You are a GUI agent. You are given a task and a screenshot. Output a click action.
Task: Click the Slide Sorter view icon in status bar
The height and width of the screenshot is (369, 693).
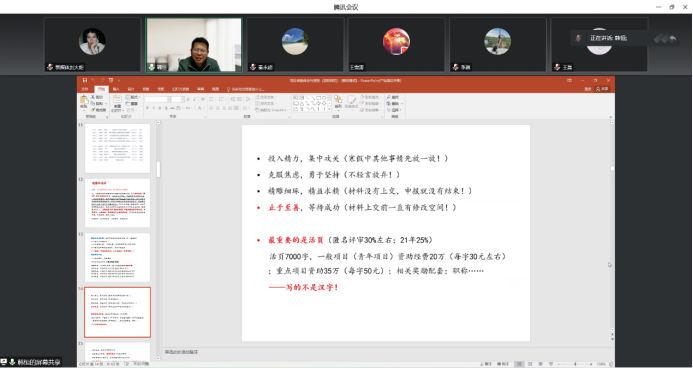(529, 364)
